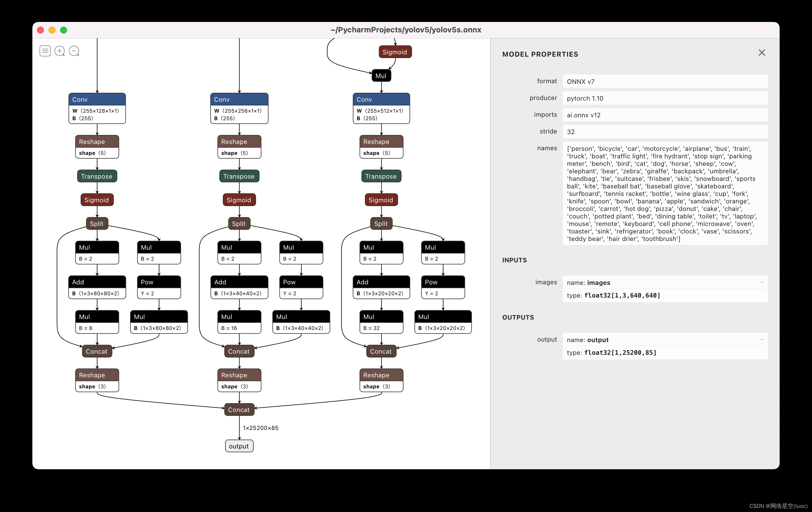Open the sidebar menu list icon
This screenshot has height=512, width=812.
(x=45, y=51)
